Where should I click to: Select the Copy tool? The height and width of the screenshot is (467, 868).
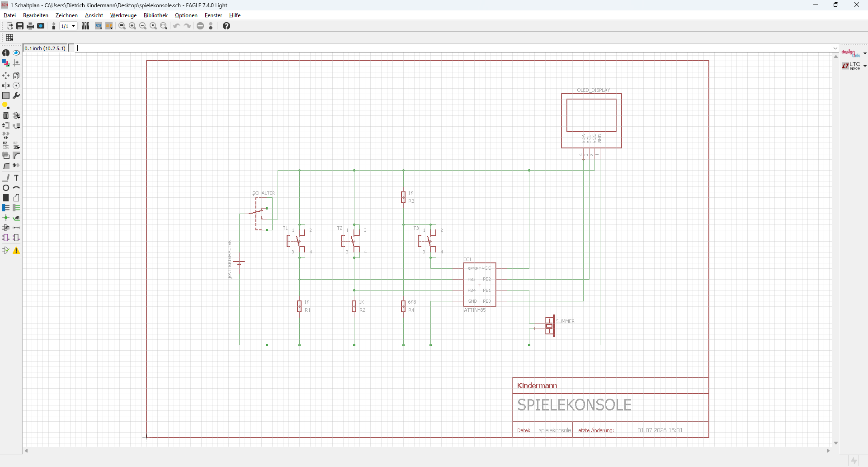tap(16, 76)
